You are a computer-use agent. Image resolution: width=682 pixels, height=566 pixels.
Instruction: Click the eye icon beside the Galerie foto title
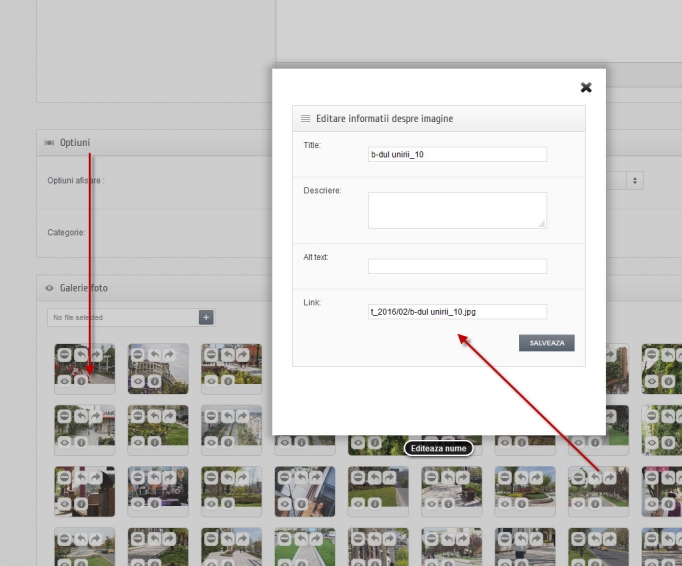coord(49,288)
